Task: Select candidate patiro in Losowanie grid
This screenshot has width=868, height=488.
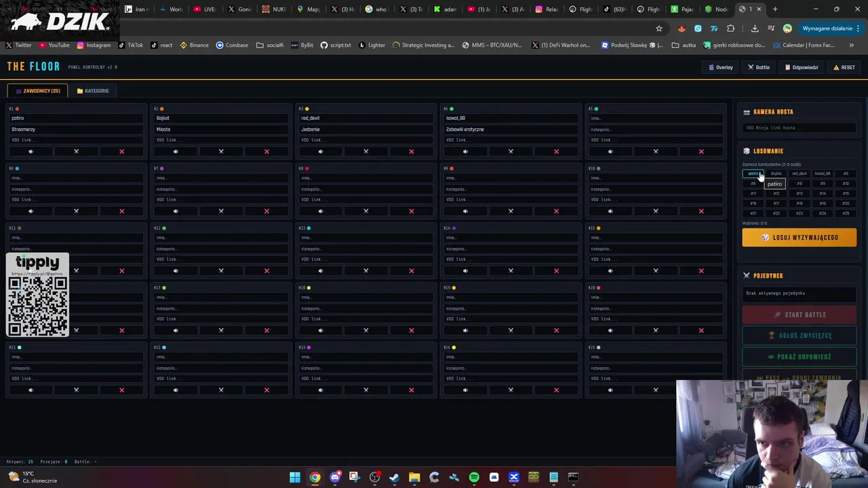Action: point(753,174)
